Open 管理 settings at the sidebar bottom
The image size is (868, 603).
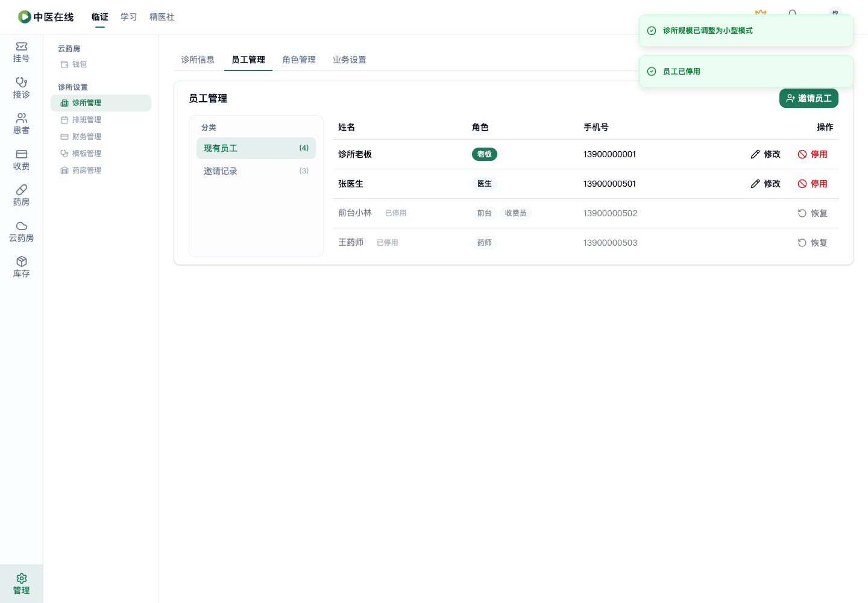[21, 584]
